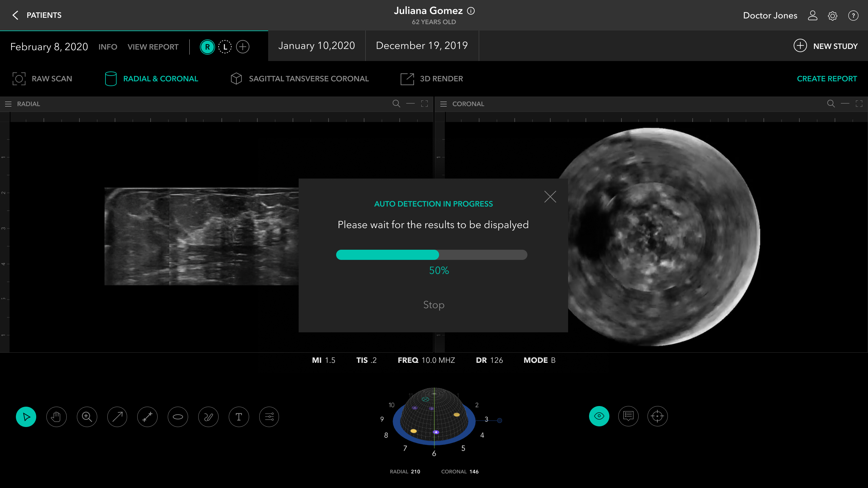The width and height of the screenshot is (868, 488).
Task: Switch to the left breast L toggle
Action: coord(225,47)
